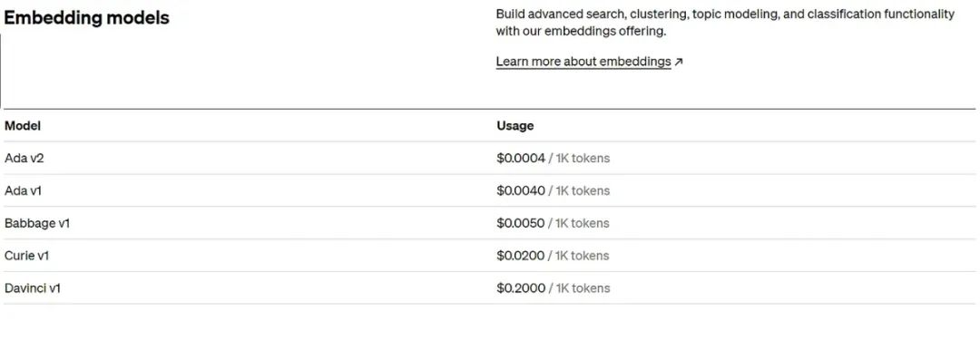Select the Model column header
The image size is (980, 350).
click(x=23, y=126)
